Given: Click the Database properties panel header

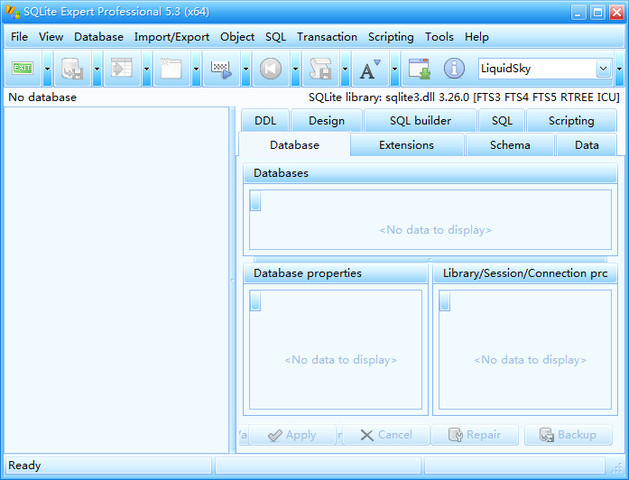Looking at the screenshot, I should [336, 273].
